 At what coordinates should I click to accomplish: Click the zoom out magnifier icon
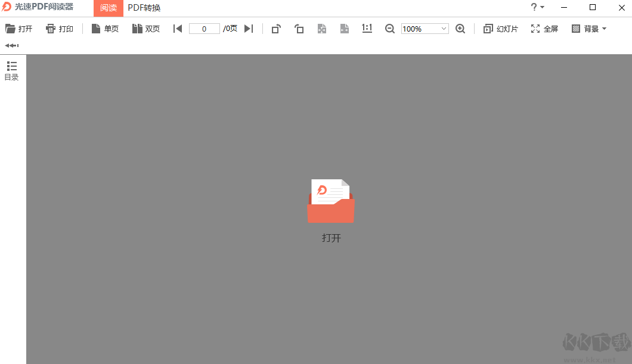(389, 28)
